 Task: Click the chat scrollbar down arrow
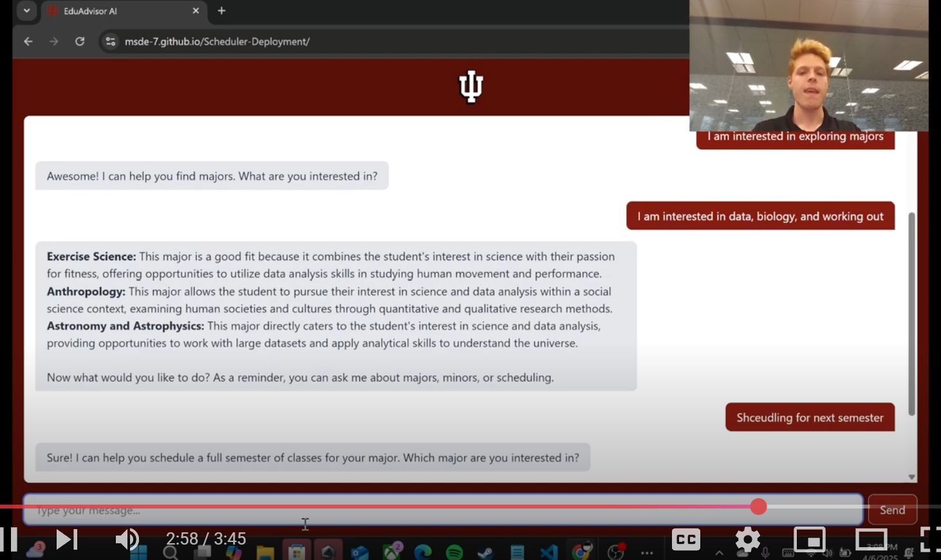(911, 477)
